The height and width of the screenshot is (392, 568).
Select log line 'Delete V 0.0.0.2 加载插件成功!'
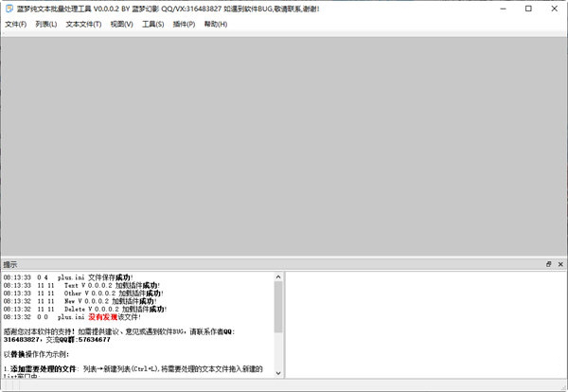coord(85,310)
